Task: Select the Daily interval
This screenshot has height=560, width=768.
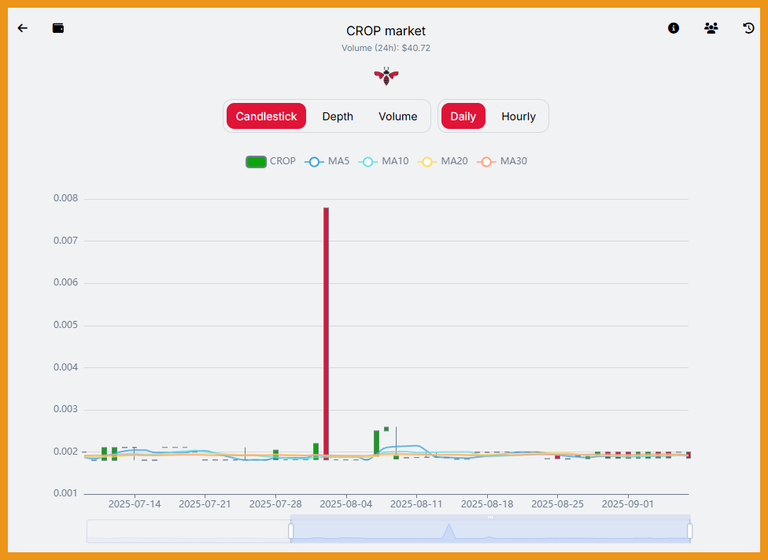Action: (463, 116)
